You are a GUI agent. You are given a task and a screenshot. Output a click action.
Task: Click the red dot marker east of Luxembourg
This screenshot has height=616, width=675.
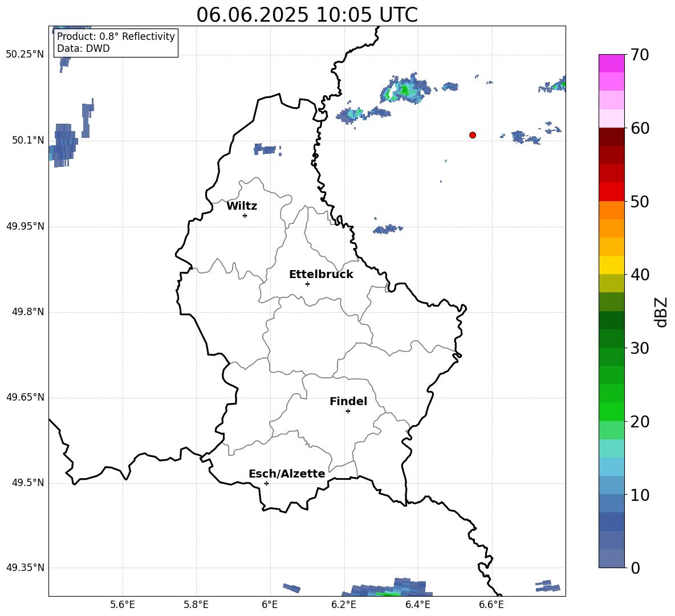[x=473, y=135]
